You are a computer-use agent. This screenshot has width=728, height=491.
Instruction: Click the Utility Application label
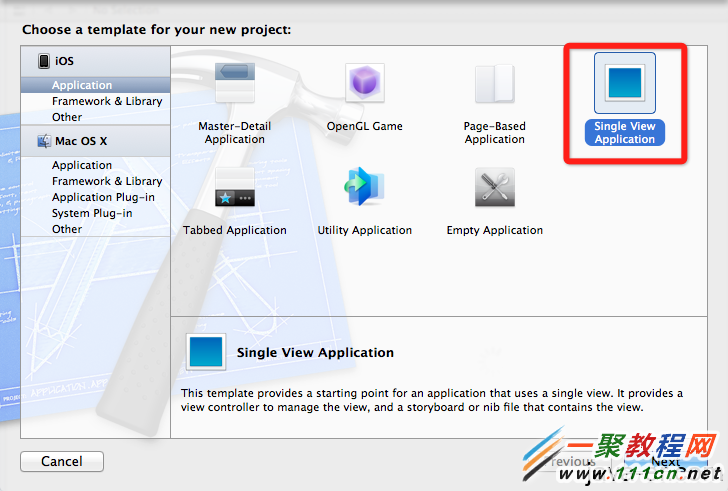click(x=364, y=230)
